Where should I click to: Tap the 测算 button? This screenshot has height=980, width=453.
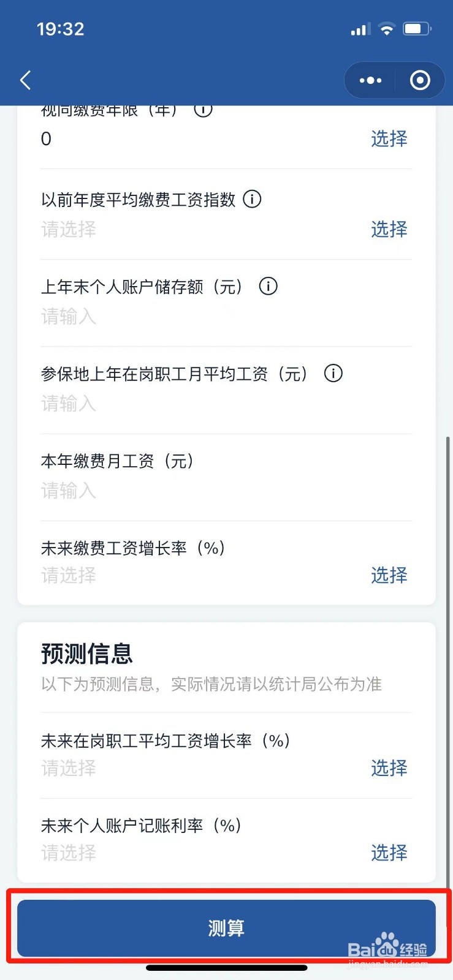click(226, 928)
